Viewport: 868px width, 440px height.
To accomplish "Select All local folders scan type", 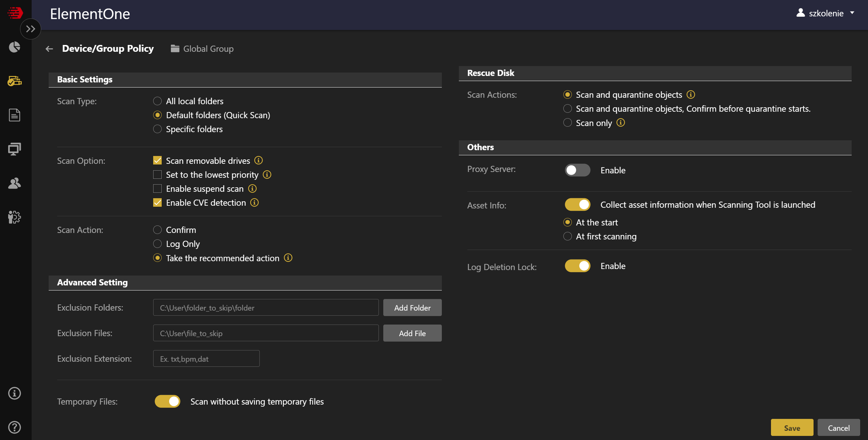I will (x=157, y=101).
